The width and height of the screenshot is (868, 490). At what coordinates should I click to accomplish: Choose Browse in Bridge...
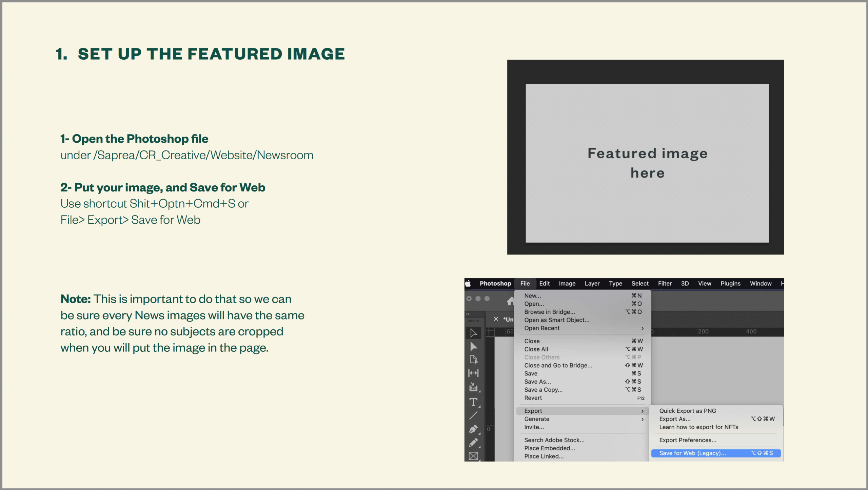tap(583, 312)
